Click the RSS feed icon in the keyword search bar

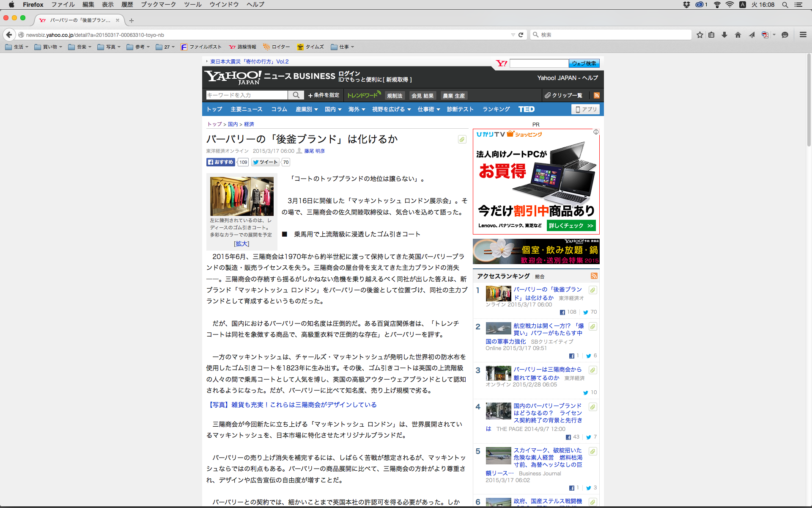pos(596,95)
